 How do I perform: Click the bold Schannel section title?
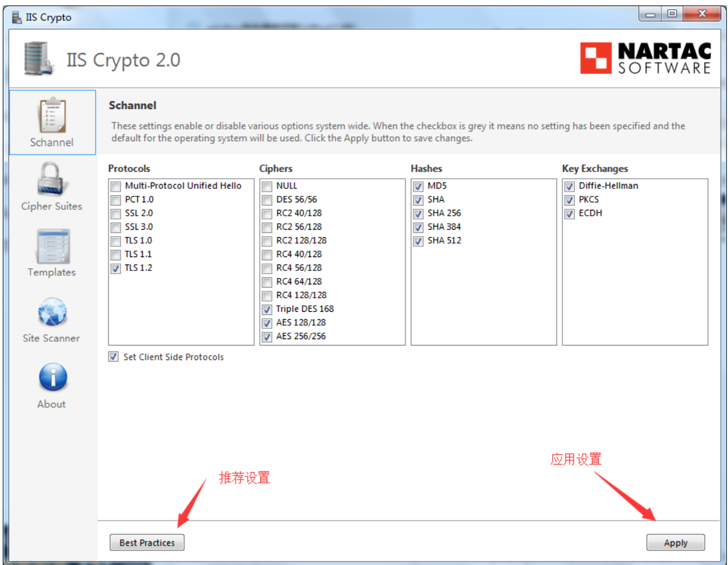pyautogui.click(x=133, y=105)
